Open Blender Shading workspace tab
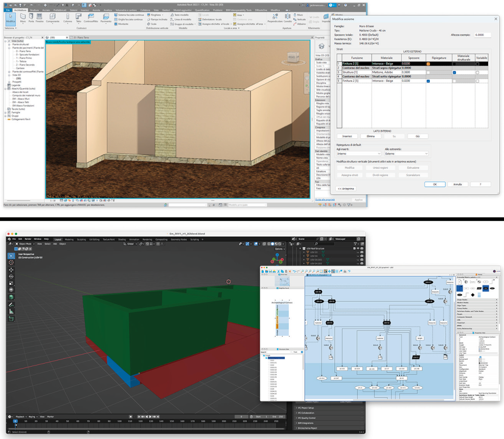504x439 pixels. (x=122, y=239)
